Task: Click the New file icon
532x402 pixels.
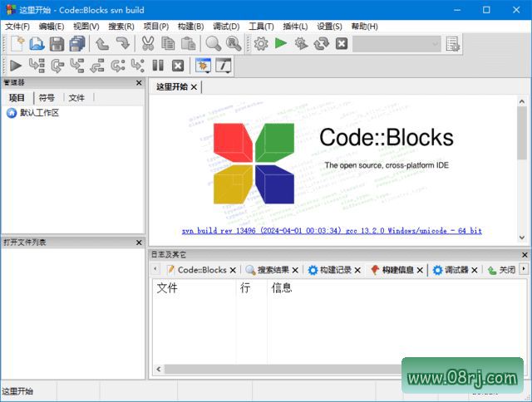Action: point(17,44)
